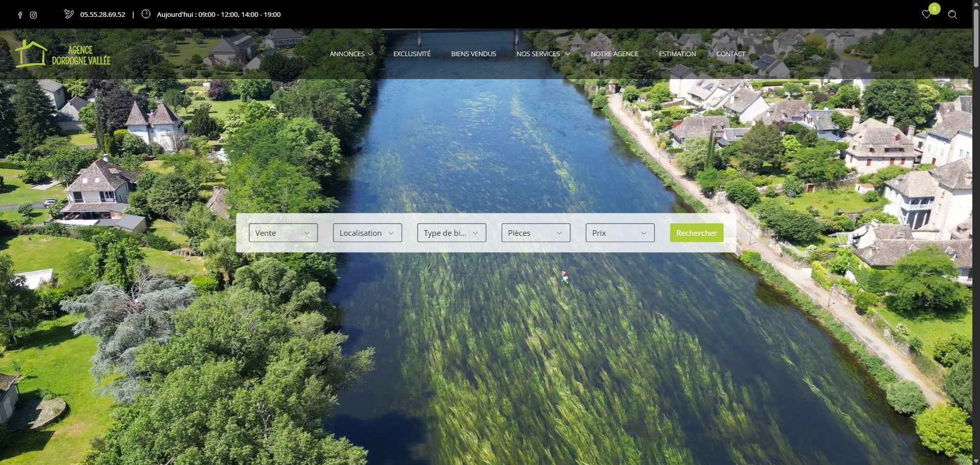Open the Exclusivité page
This screenshot has height=465, width=980.
click(x=412, y=54)
